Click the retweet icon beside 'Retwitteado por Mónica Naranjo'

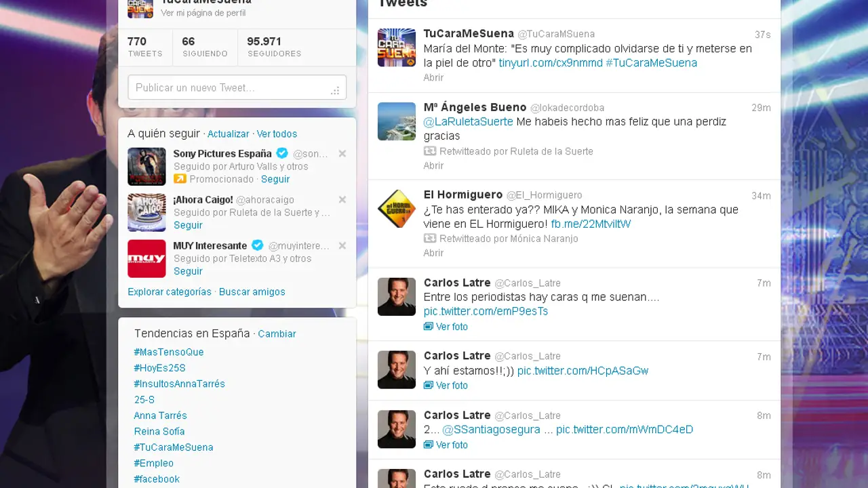[430, 239]
